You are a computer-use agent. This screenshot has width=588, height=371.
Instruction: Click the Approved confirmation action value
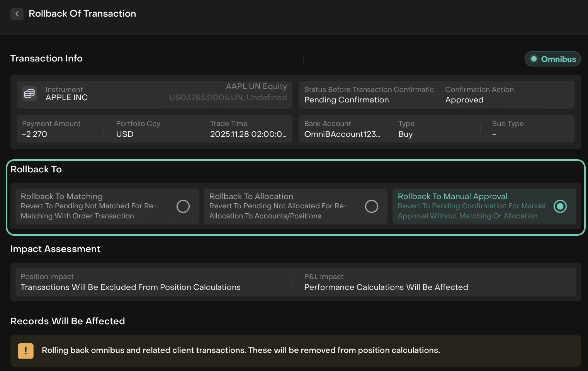point(464,100)
